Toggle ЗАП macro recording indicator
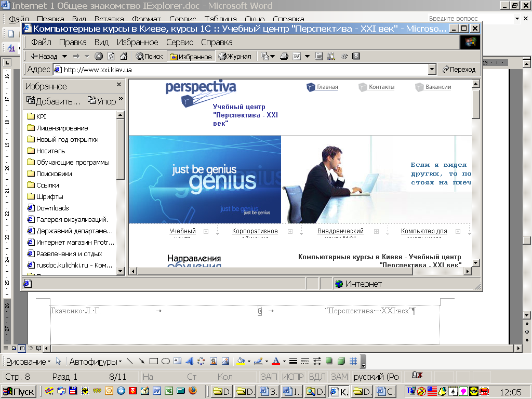Viewport: 532px width, 399px height. pos(269,377)
